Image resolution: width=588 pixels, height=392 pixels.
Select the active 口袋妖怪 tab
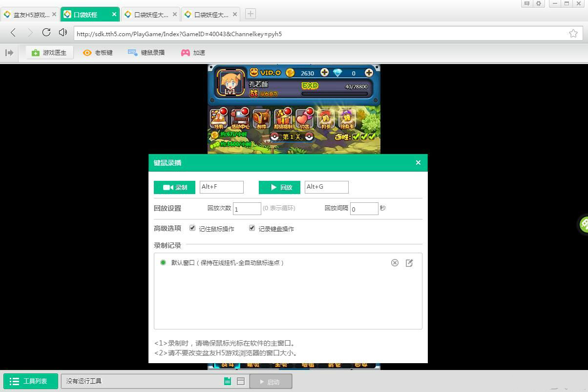tap(90, 15)
